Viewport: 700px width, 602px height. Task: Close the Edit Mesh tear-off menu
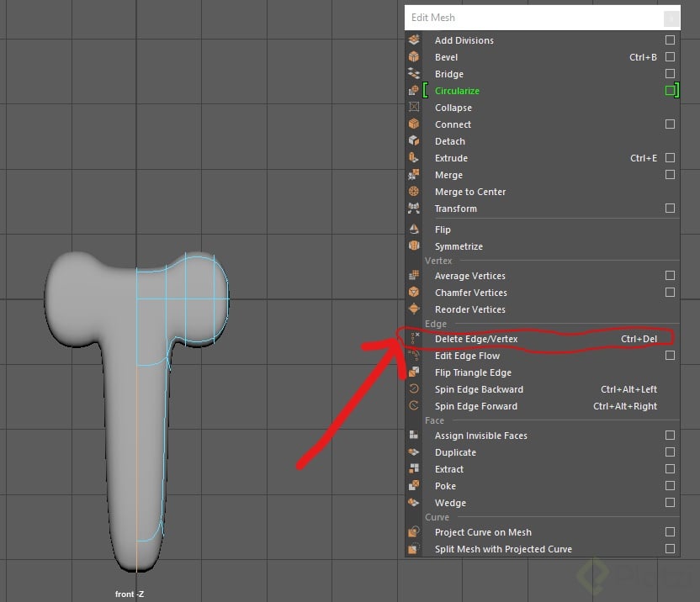click(671, 18)
